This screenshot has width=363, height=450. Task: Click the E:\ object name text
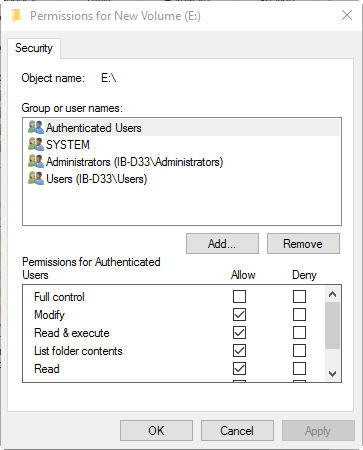click(109, 78)
